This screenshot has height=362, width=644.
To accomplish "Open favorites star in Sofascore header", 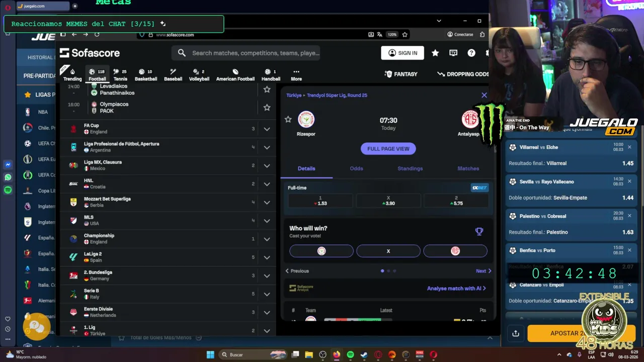I will point(435,53).
